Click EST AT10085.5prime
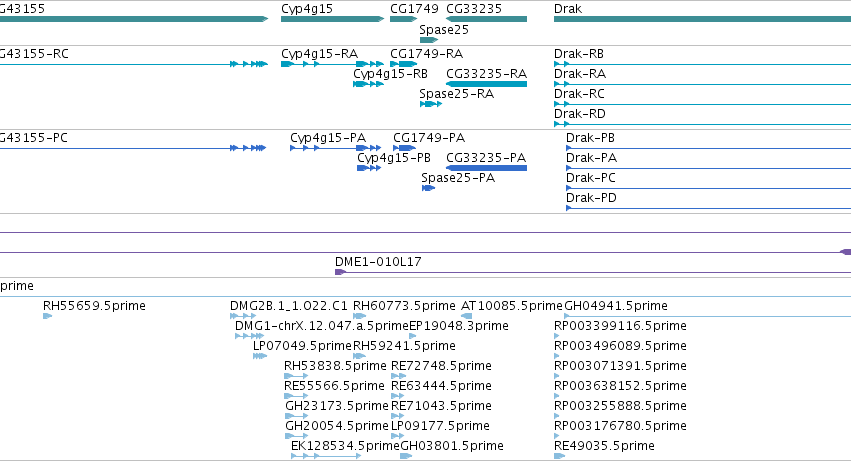This screenshot has width=851, height=461. click(512, 306)
